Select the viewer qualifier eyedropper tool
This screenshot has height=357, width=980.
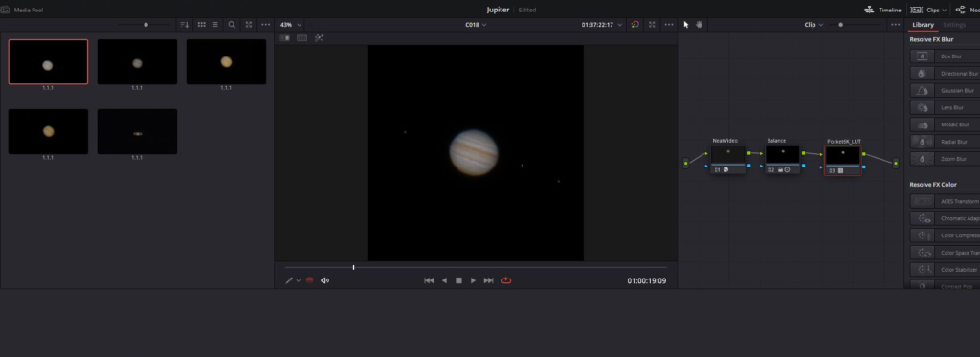pyautogui.click(x=289, y=280)
